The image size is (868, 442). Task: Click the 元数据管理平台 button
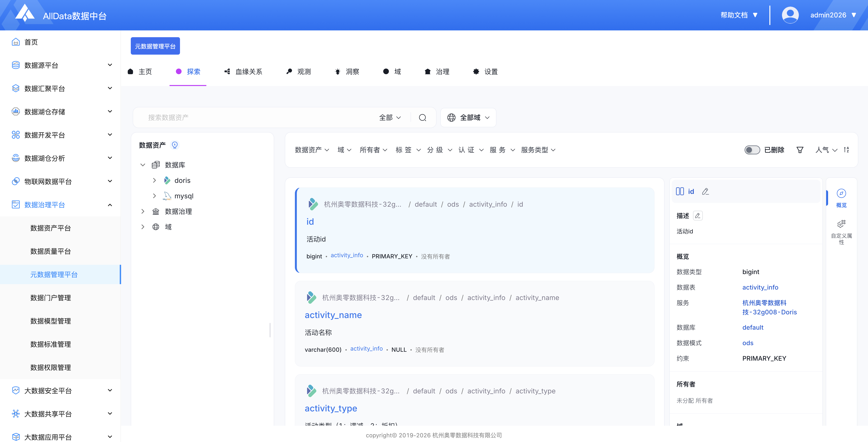tap(155, 46)
